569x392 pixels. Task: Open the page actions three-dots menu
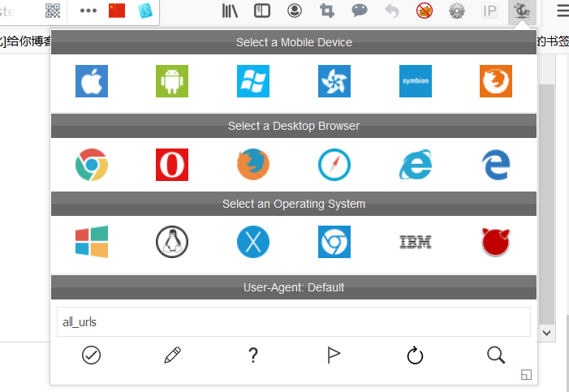pos(88,11)
